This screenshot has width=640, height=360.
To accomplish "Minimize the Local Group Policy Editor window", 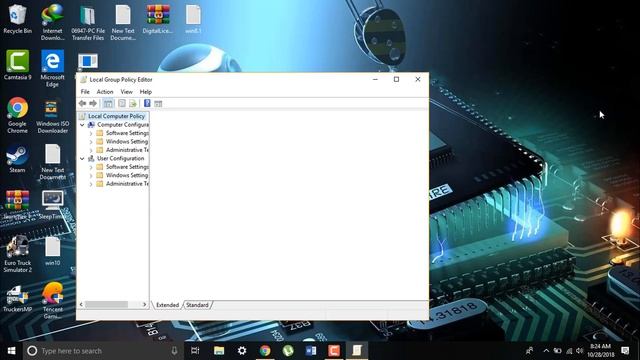I will click(x=375, y=79).
